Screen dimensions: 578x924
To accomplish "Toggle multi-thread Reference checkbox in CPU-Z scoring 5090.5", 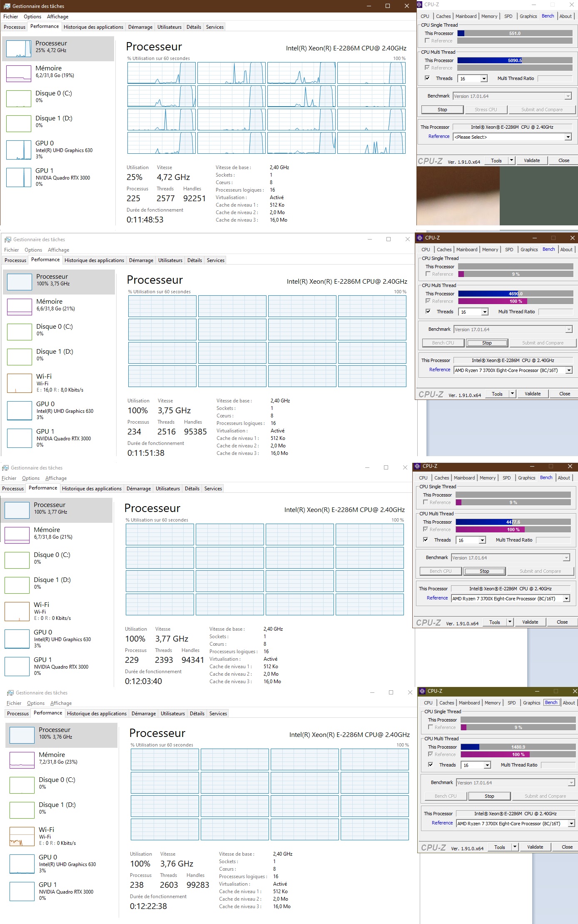I will 427,67.
